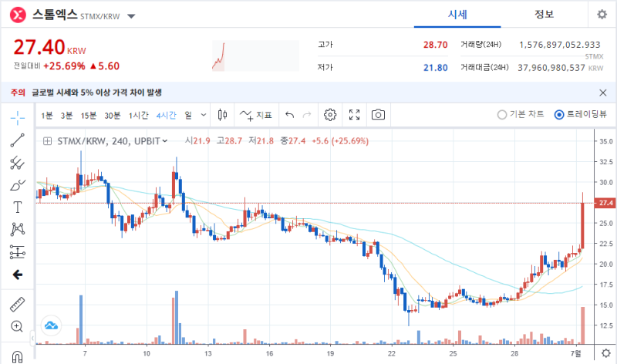Select the ruler measure tool
Screen dimensions: 617x364
click(x=17, y=304)
